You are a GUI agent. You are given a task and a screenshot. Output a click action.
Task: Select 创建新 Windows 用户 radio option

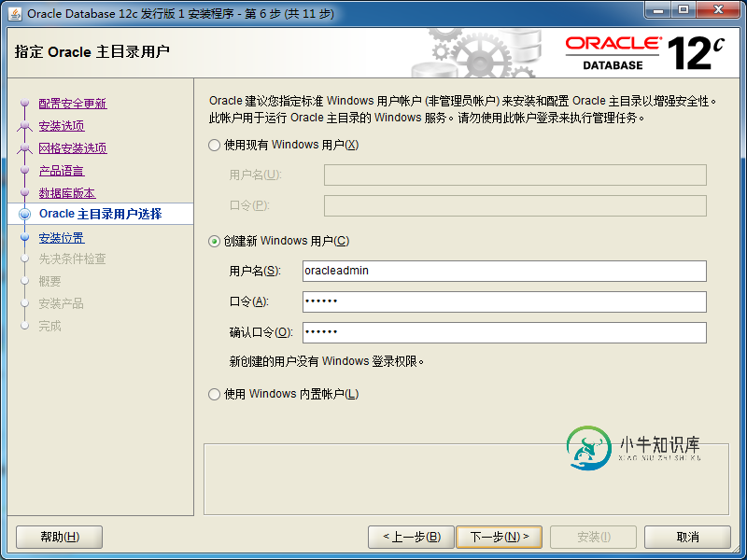215,242
